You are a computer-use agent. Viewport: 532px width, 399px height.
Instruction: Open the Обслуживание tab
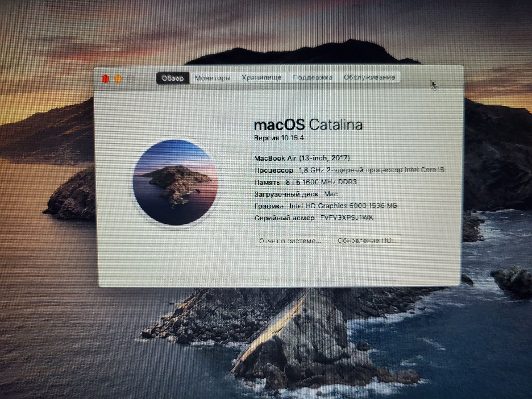369,77
